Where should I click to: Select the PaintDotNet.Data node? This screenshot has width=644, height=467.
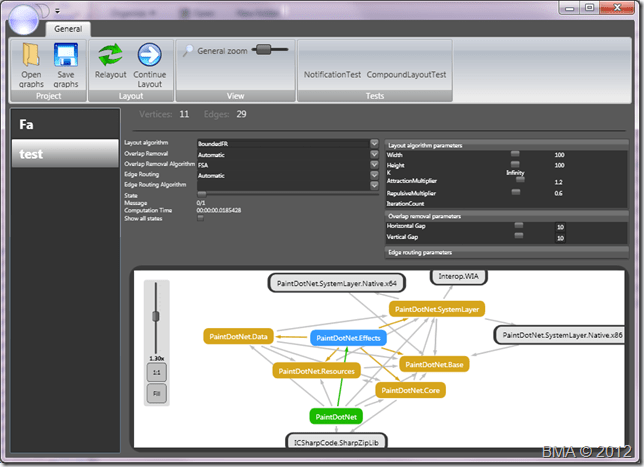pyautogui.click(x=238, y=337)
